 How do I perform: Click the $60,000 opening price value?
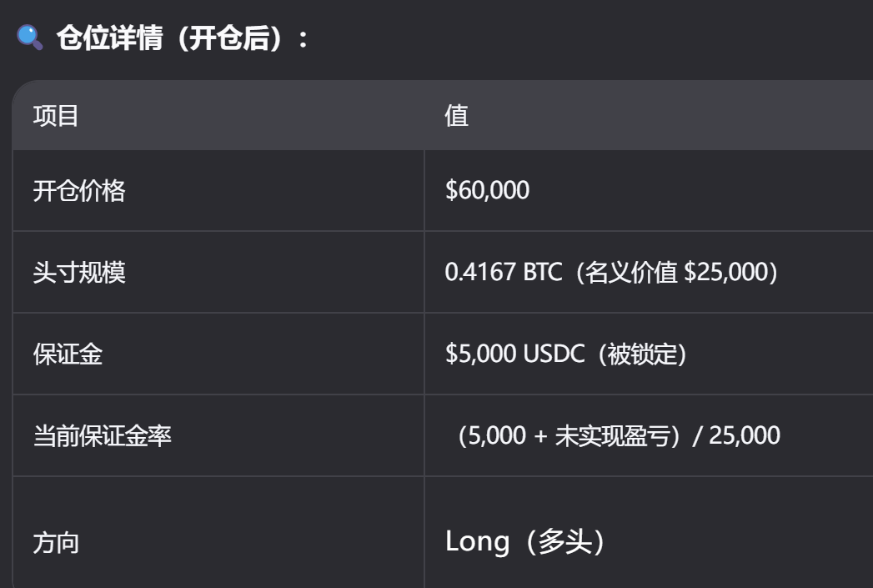487,191
